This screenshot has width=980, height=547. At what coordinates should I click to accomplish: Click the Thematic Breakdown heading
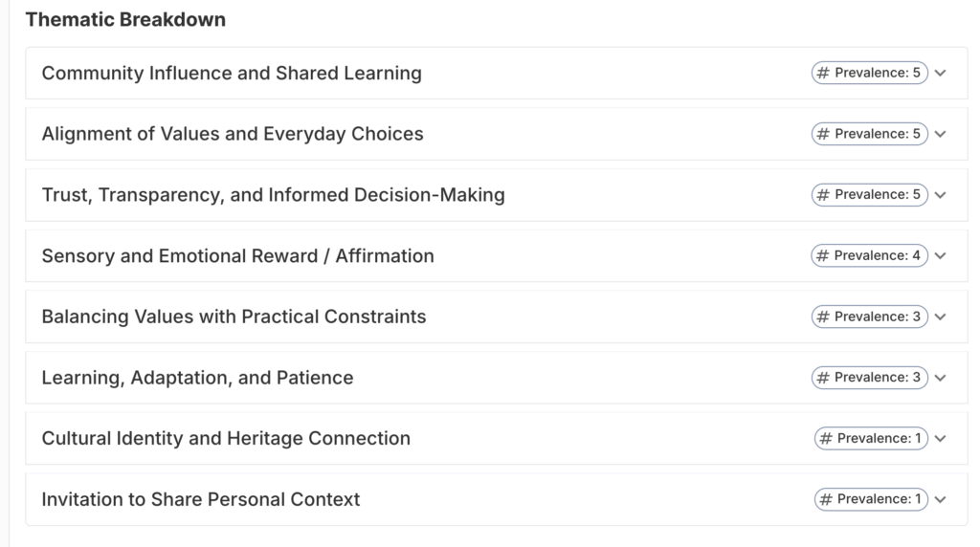(x=125, y=19)
